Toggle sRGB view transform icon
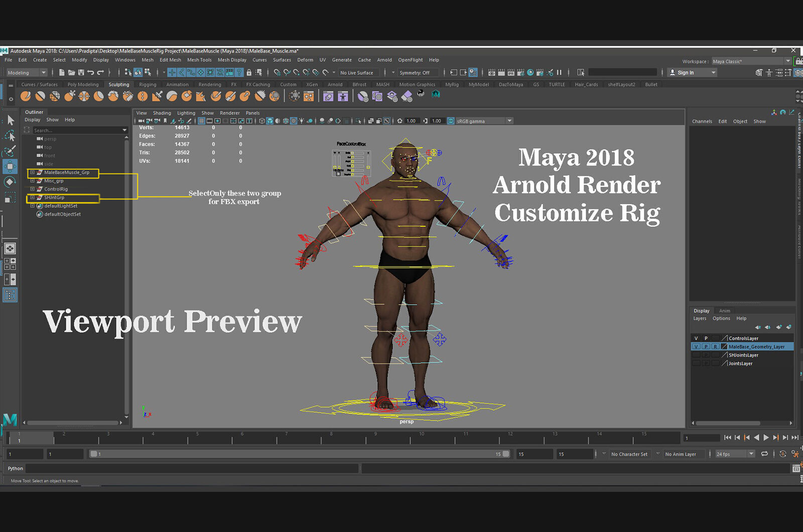 tap(451, 121)
